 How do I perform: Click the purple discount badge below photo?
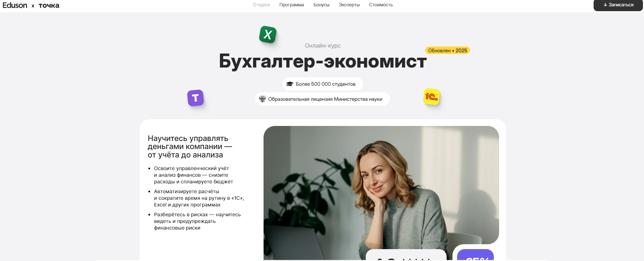475,255
